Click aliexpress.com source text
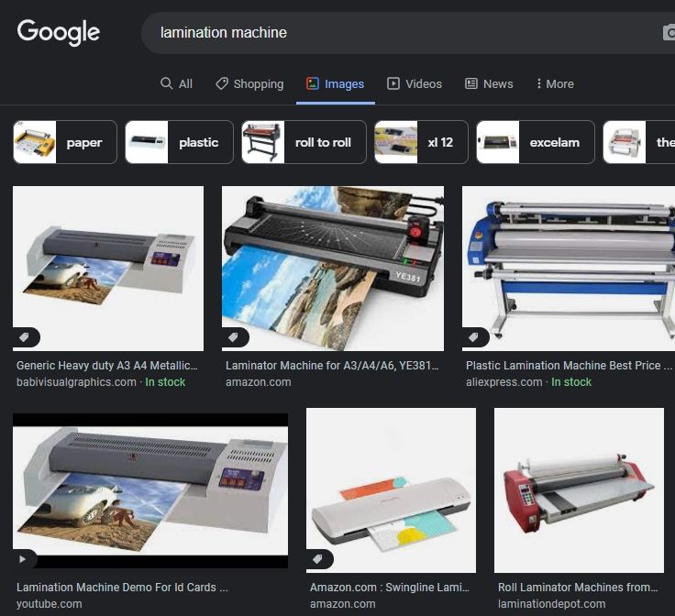The image size is (675, 616). [504, 382]
